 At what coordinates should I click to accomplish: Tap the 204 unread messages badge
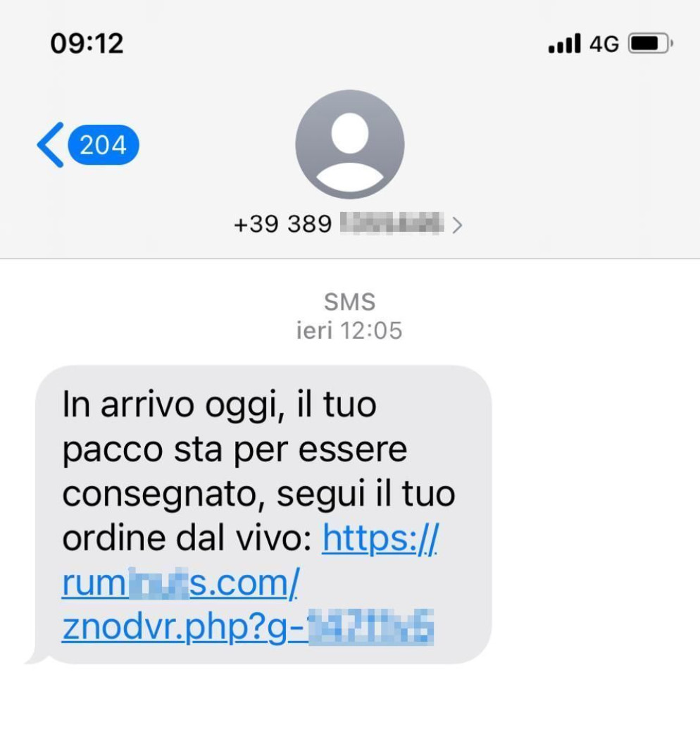coord(104,144)
